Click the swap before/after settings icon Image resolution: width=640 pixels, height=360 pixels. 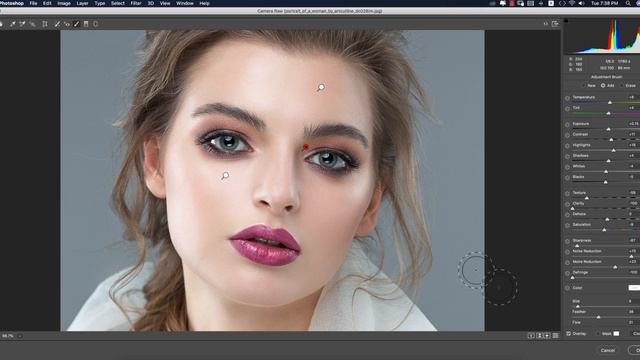tap(539, 336)
